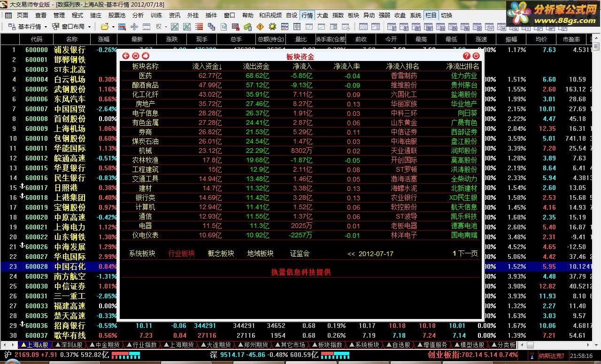Screen dimensions: 601x364
Task: Click the 5-minute period chart icon
Action: (x=404, y=27)
